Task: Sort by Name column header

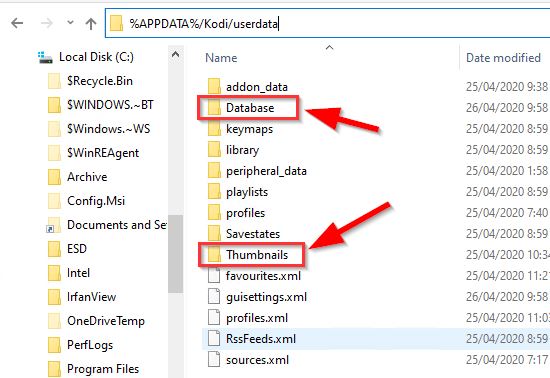Action: 221,58
